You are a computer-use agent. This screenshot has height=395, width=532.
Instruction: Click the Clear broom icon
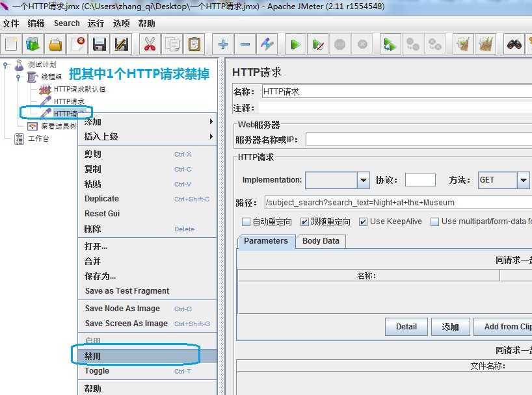(x=463, y=44)
